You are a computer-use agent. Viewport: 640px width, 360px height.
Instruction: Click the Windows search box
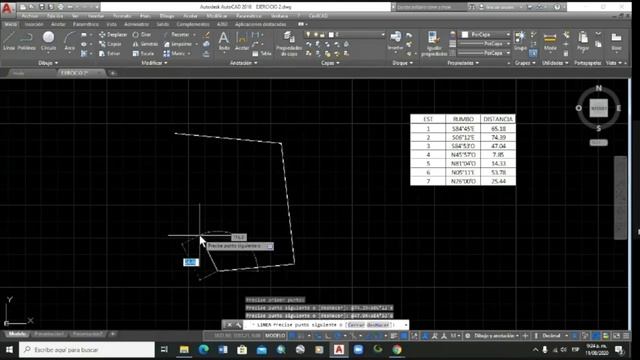coord(87,350)
